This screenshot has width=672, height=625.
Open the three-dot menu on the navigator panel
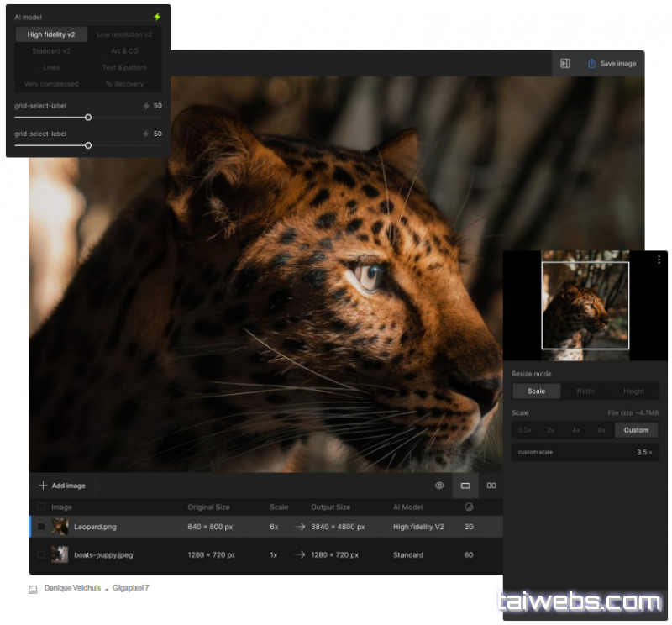pos(659,260)
